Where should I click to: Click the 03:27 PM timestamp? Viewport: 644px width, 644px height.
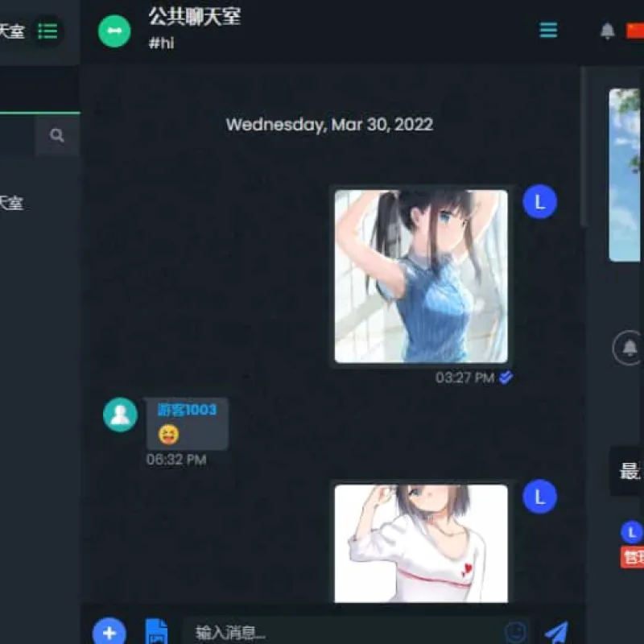[464, 378]
